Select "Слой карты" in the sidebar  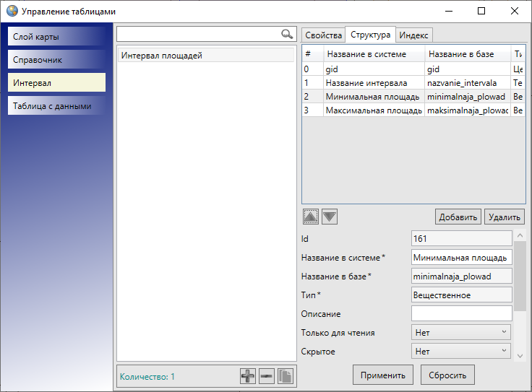pos(57,37)
